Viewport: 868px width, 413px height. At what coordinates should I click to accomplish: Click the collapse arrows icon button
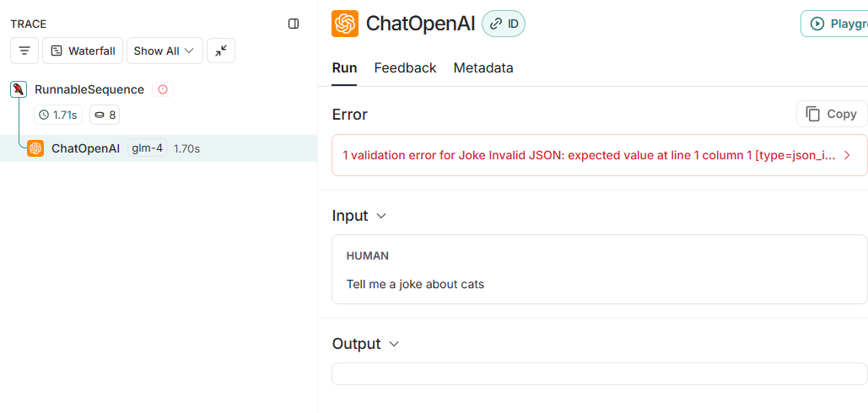(221, 51)
